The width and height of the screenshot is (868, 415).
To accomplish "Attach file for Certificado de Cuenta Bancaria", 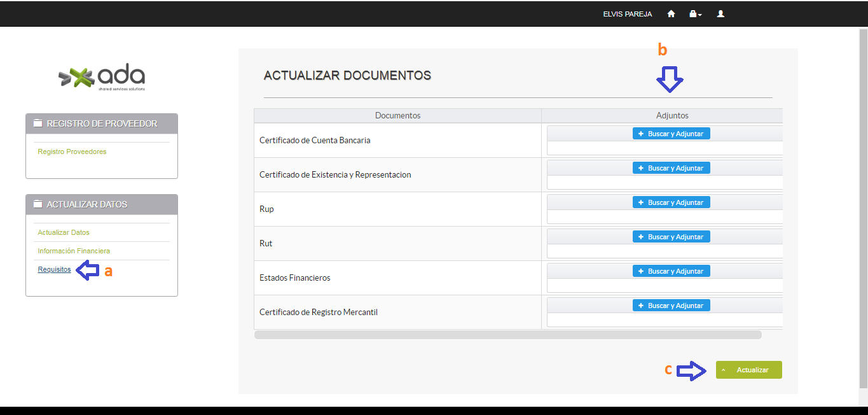I will point(671,134).
